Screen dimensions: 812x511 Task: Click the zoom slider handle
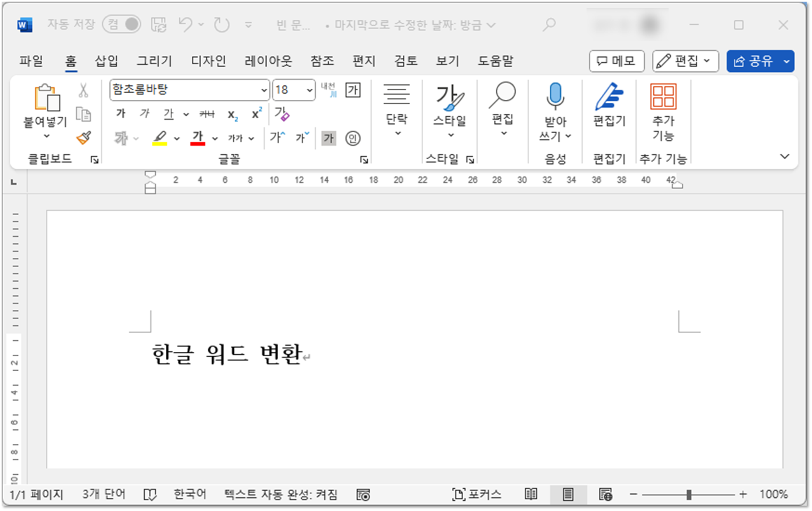(x=688, y=494)
